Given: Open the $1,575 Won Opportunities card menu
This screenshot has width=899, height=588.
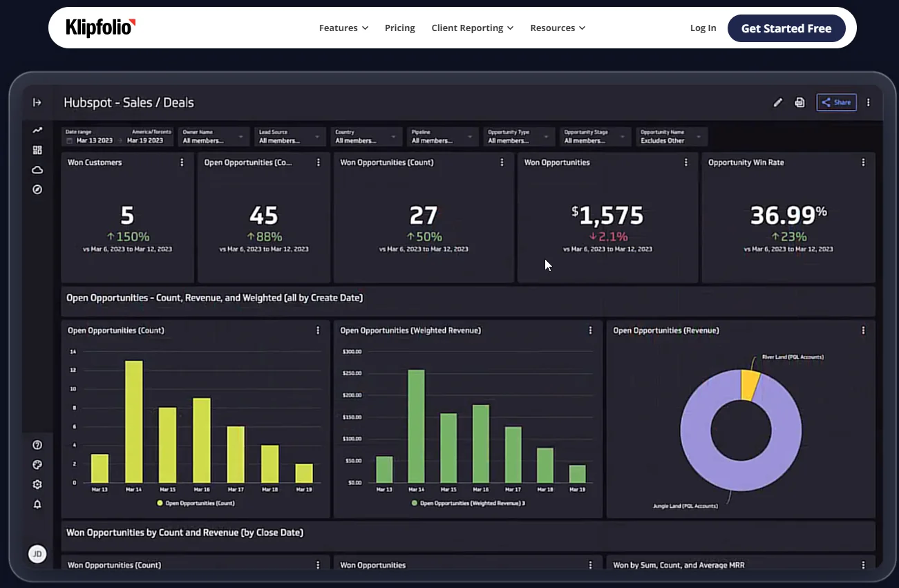Looking at the screenshot, I should [686, 162].
